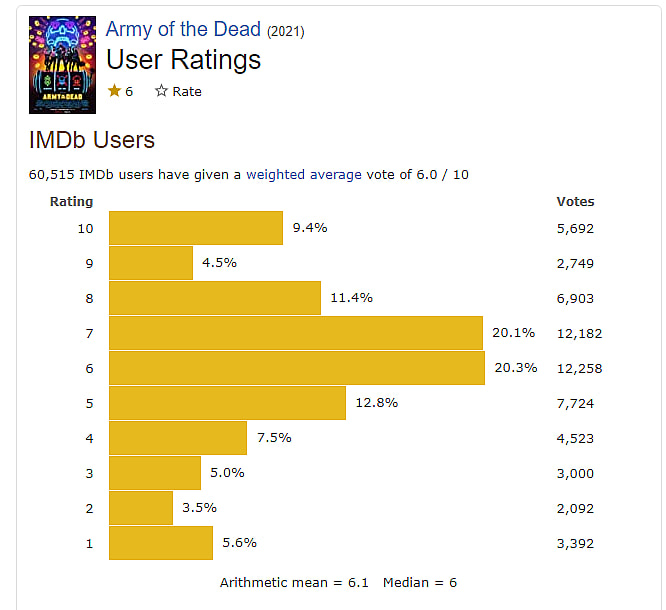Click the rating 10 bar

196,228
